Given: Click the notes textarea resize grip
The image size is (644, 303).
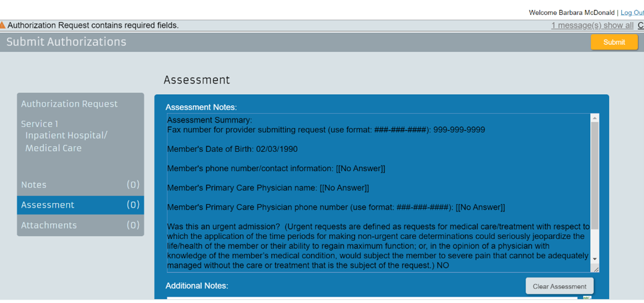Looking at the screenshot, I should pyautogui.click(x=595, y=269).
